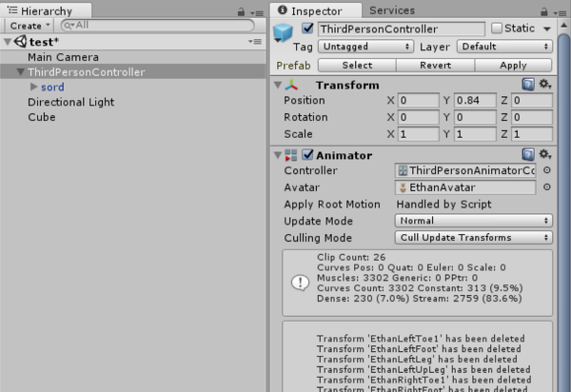Select the Hierarchy tab
Image resolution: width=571 pixels, height=392 pixels.
[x=46, y=10]
